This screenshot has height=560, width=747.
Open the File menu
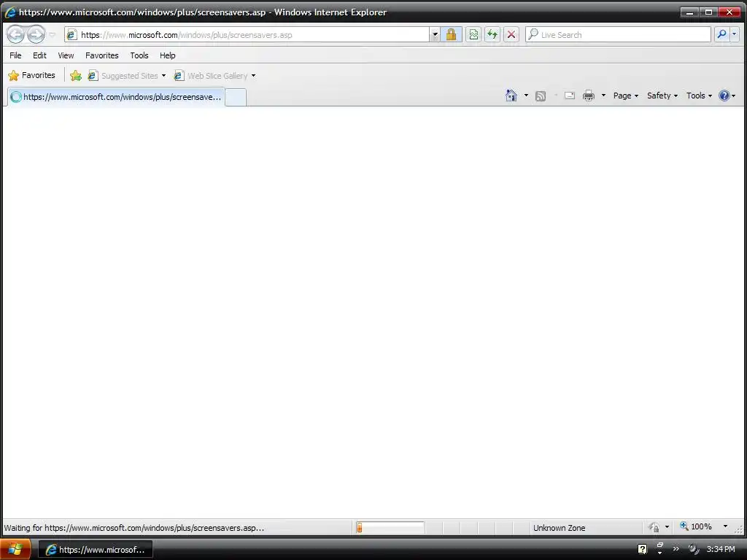click(x=15, y=55)
